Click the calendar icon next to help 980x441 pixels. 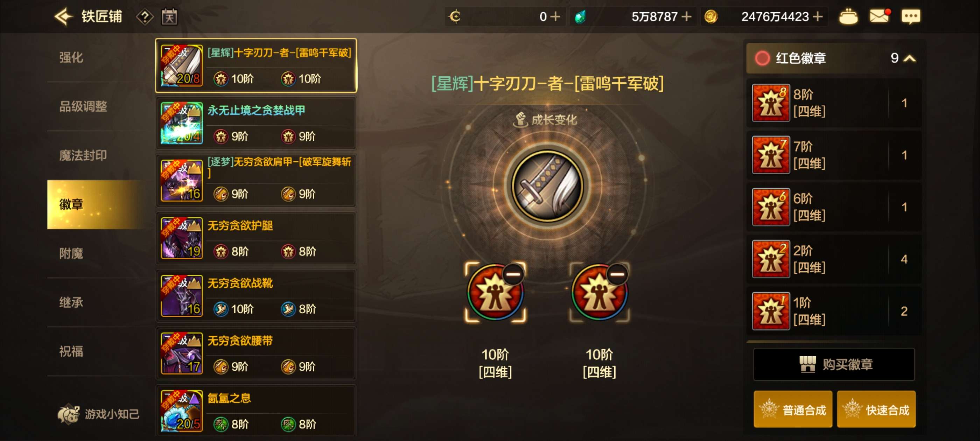click(169, 17)
